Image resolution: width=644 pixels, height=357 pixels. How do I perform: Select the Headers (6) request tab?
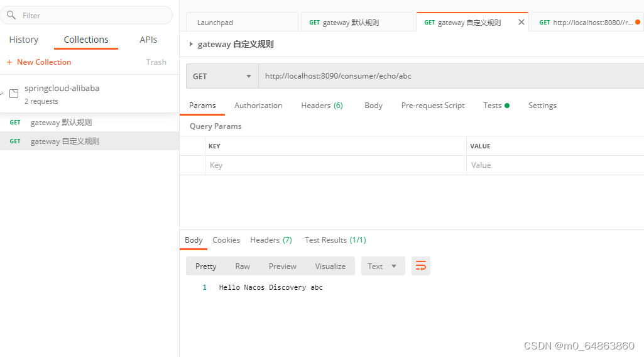point(322,106)
